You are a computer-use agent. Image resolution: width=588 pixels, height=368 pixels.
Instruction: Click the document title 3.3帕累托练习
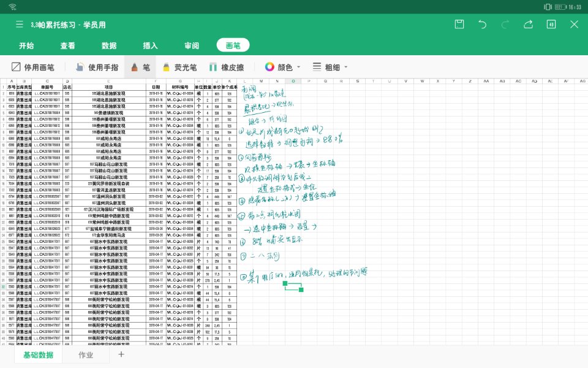point(68,25)
